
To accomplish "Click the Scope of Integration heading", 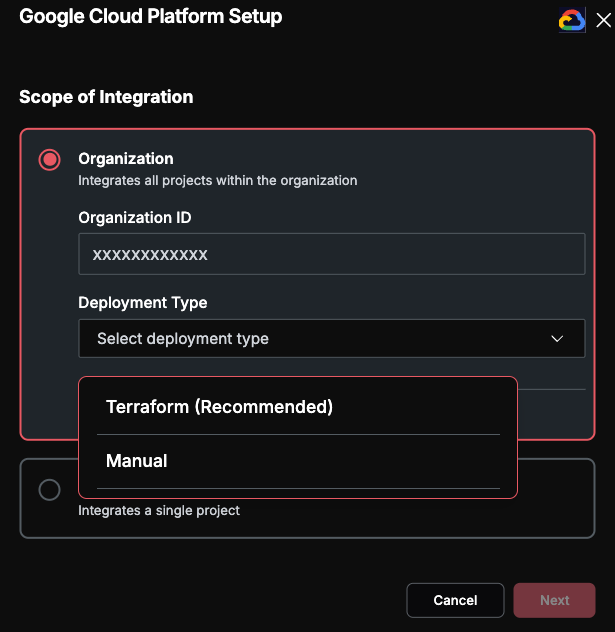I will point(106,97).
